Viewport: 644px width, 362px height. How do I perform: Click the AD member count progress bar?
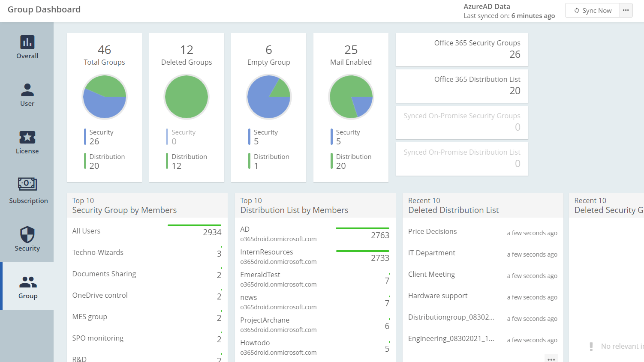point(362,228)
